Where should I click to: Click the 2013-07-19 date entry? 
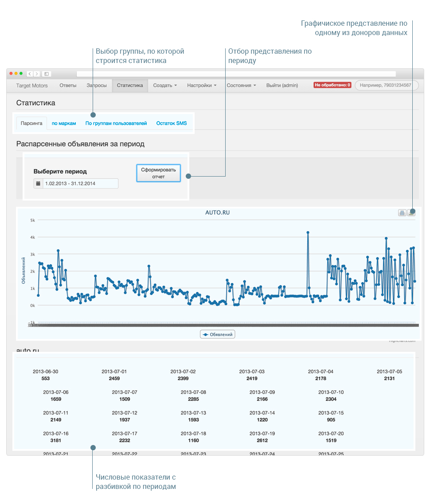(262, 433)
